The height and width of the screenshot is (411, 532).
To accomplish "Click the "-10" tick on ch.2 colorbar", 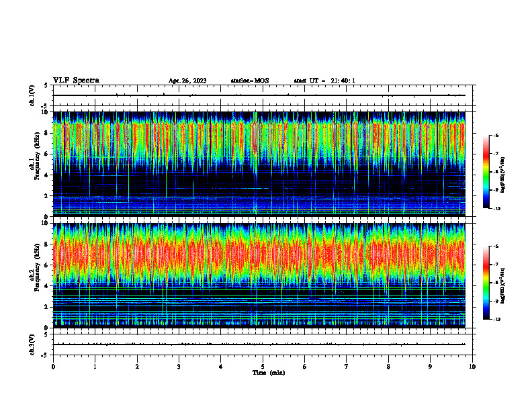I will click(x=497, y=320).
